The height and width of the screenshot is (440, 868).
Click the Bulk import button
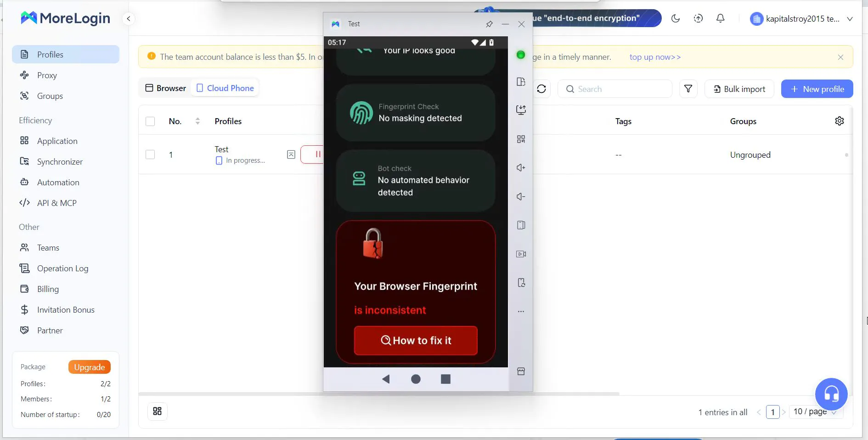click(739, 89)
